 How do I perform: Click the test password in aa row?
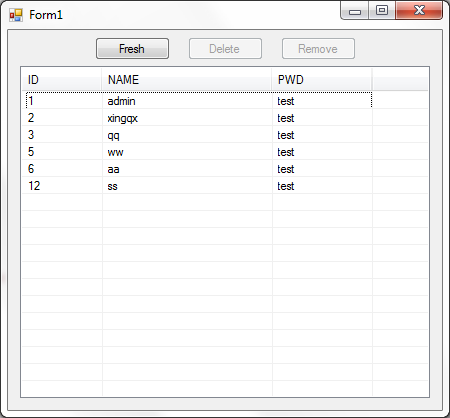pyautogui.click(x=286, y=169)
